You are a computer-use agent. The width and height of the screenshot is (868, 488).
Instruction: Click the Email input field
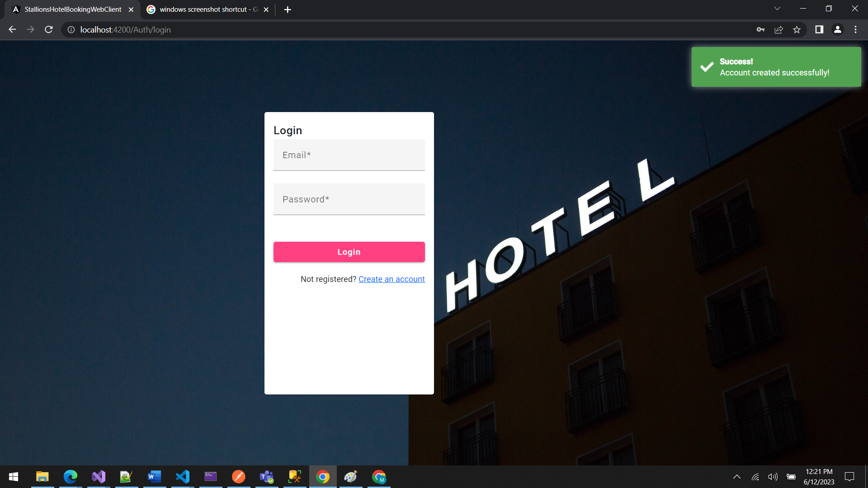pyautogui.click(x=349, y=155)
